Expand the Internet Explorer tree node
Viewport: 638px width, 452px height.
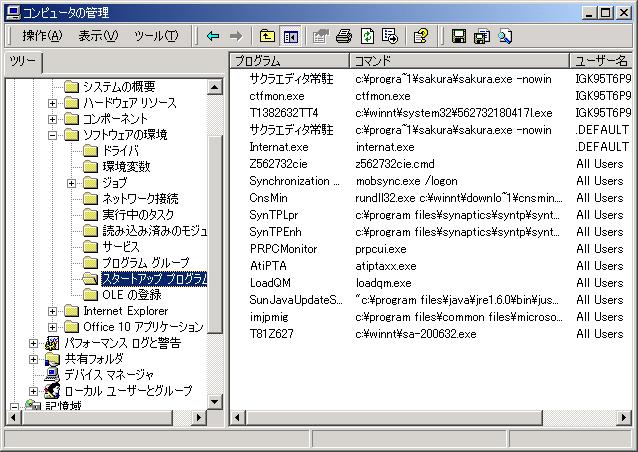point(53,311)
